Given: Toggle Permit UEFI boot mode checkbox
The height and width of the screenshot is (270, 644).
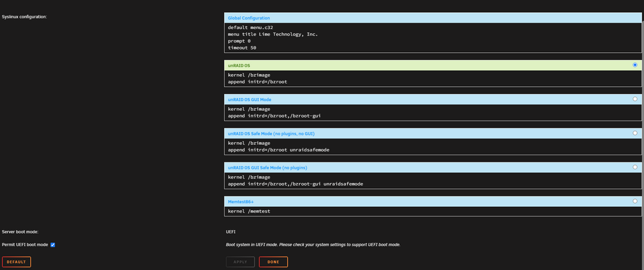Looking at the screenshot, I should tap(53, 245).
